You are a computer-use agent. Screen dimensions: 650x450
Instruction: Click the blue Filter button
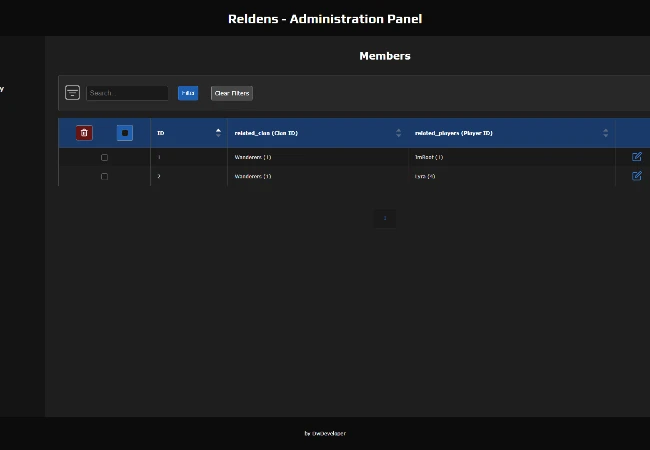click(188, 93)
